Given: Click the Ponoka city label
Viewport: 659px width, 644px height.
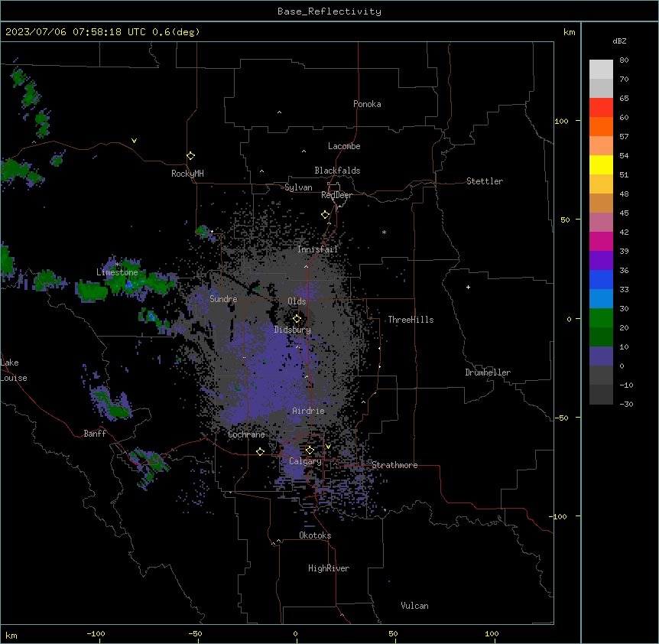Looking at the screenshot, I should (x=367, y=104).
